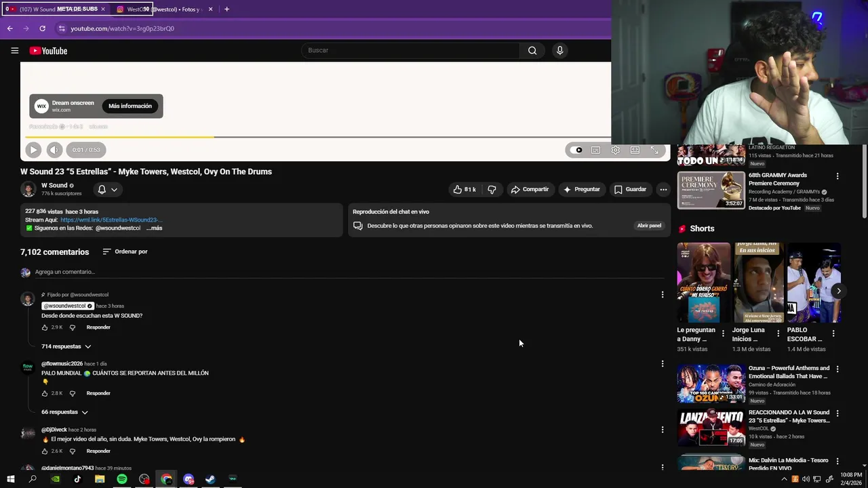This screenshot has height=488, width=868.
Task: Open a new browser tab
Action: (226, 9)
